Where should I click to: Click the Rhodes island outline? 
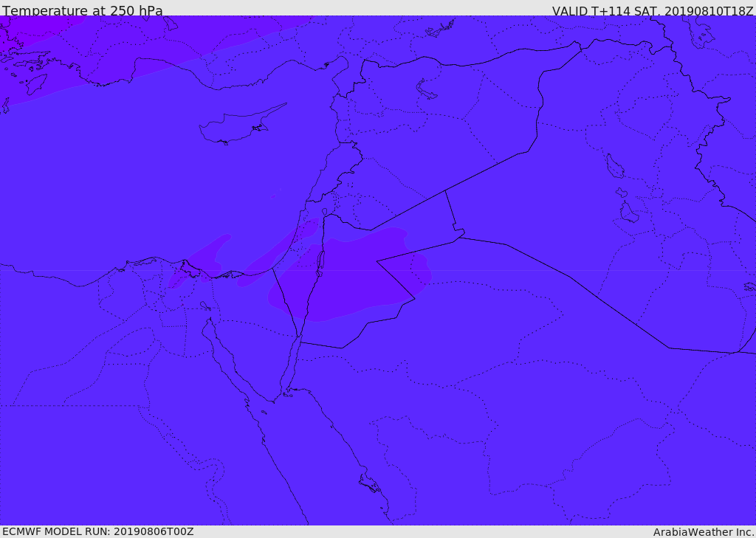point(35,84)
